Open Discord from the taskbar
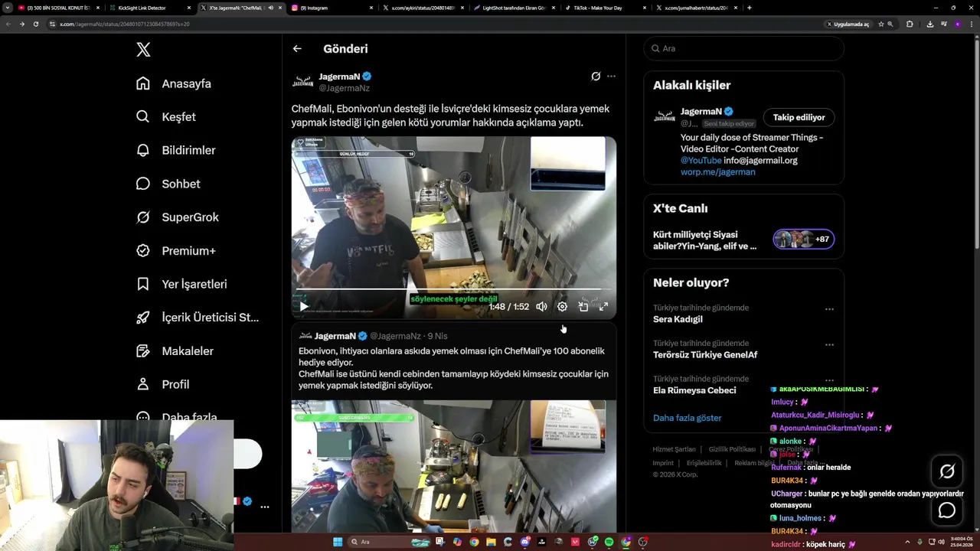Screen dimensions: 980x551 (x=524, y=542)
